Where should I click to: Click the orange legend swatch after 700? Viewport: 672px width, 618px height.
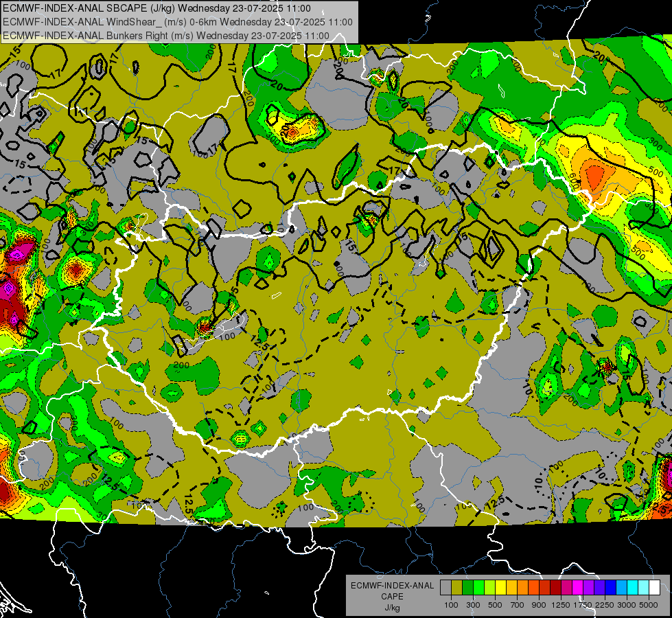(522, 588)
